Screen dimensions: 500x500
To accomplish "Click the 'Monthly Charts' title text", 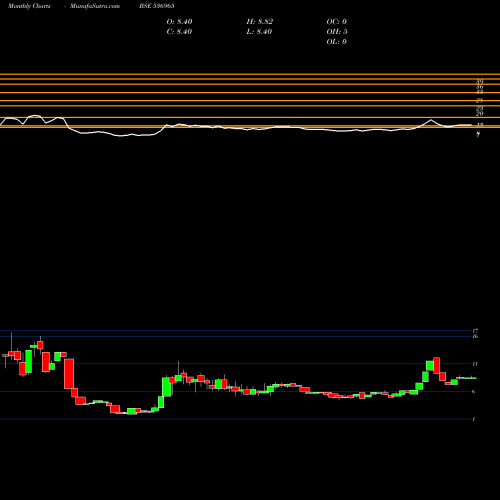I will pos(29,6).
